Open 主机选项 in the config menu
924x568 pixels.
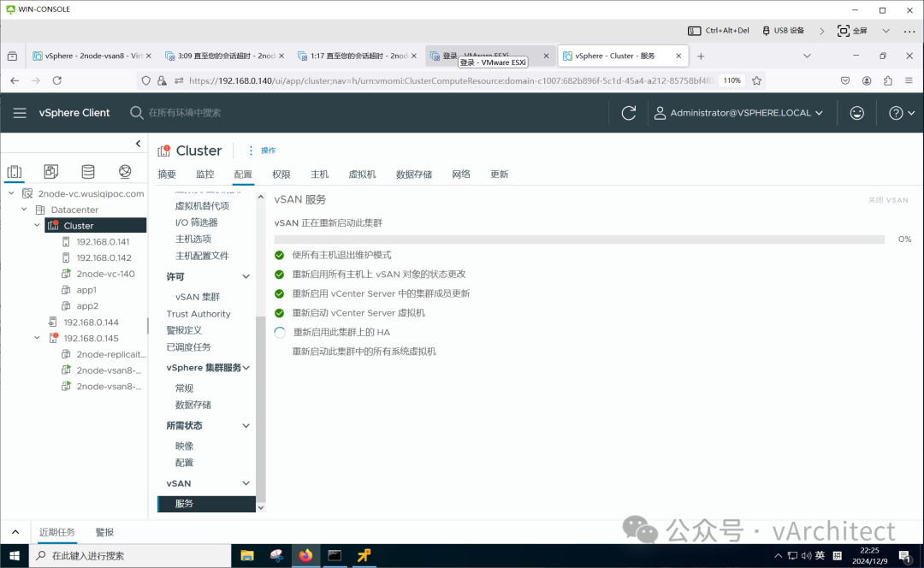[193, 239]
